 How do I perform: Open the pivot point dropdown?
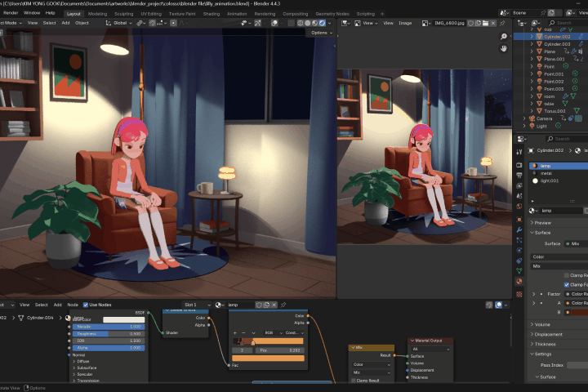coord(141,23)
